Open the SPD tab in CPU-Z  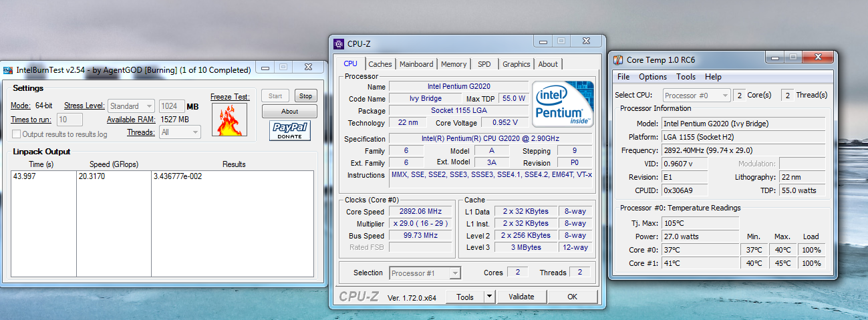click(x=484, y=64)
